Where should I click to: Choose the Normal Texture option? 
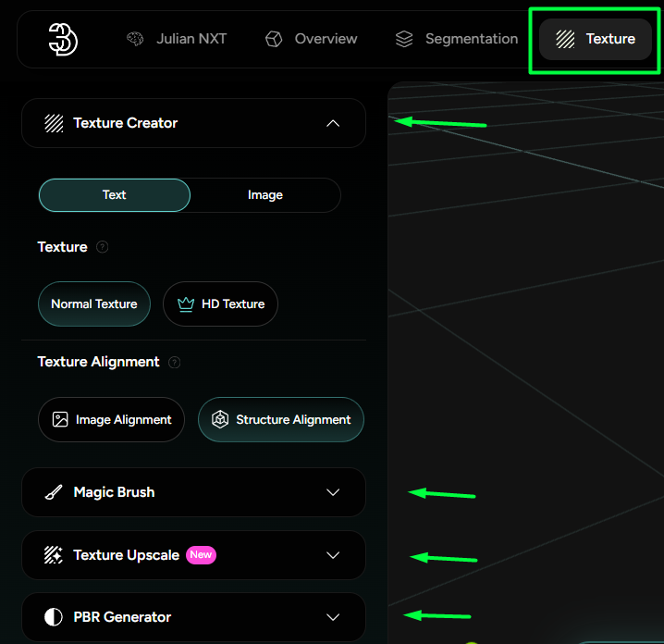[x=94, y=303]
